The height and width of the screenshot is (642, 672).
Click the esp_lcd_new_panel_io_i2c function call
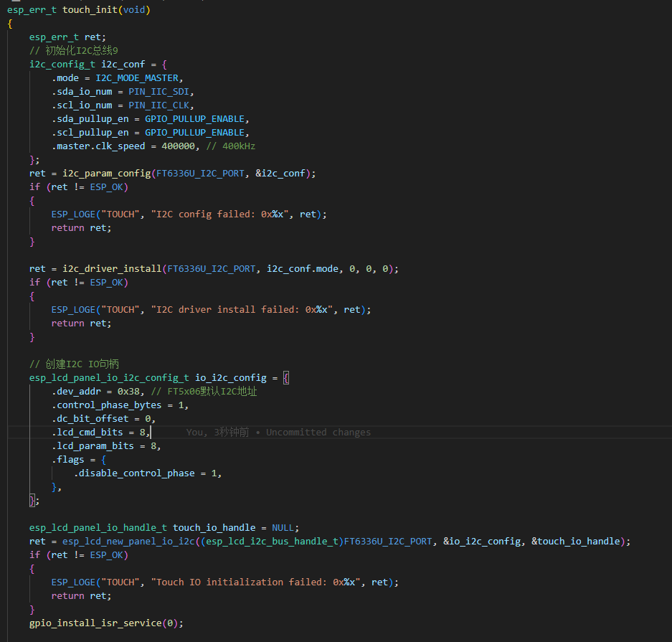coord(128,542)
